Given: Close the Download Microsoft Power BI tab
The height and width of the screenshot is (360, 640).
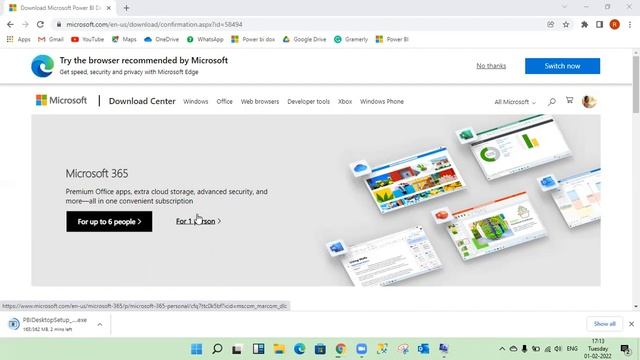Looking at the screenshot, I should 109,8.
